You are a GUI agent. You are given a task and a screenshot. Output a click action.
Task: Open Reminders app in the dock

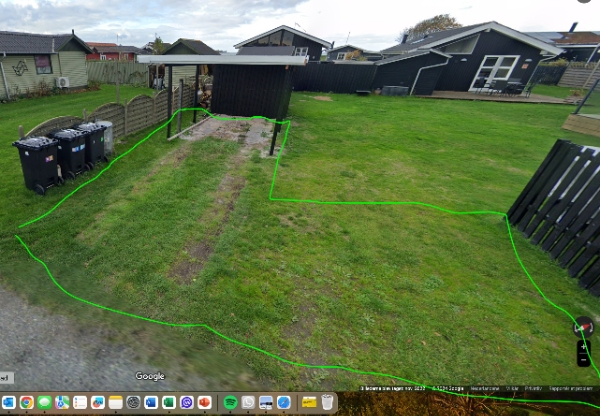click(x=80, y=402)
